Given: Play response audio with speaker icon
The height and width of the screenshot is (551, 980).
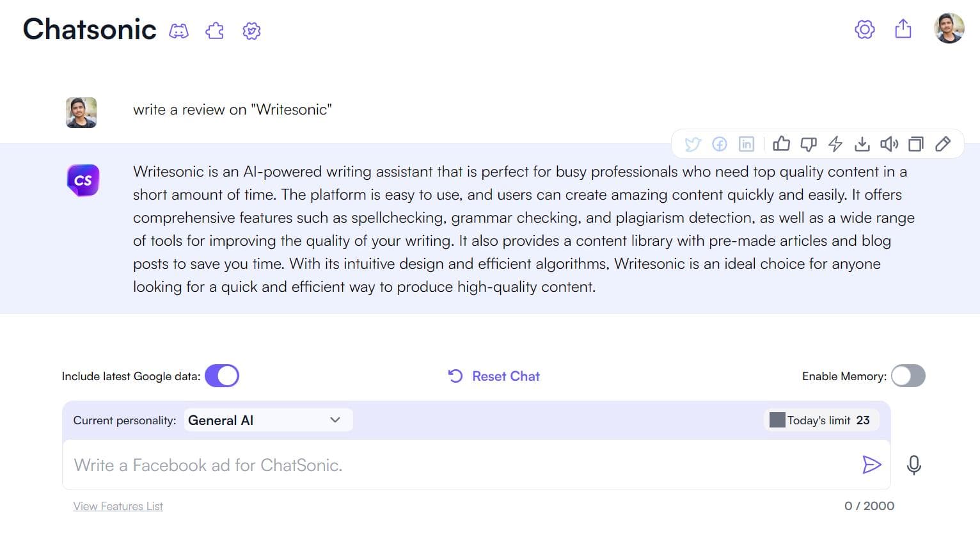Looking at the screenshot, I should tap(889, 144).
